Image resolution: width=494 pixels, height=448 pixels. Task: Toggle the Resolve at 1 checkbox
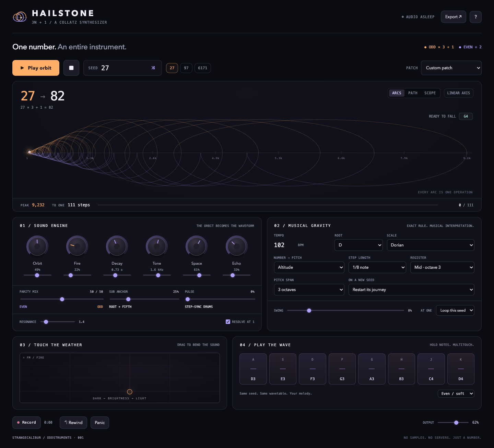click(228, 322)
